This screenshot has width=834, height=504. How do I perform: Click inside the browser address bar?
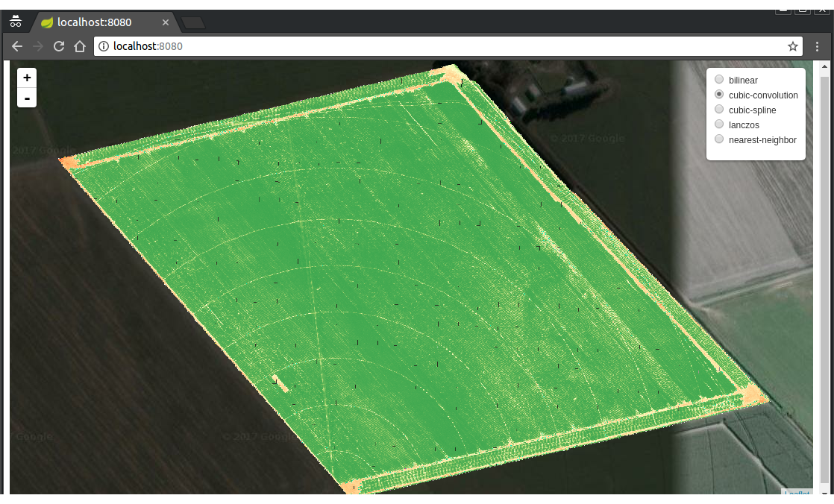coord(298,45)
